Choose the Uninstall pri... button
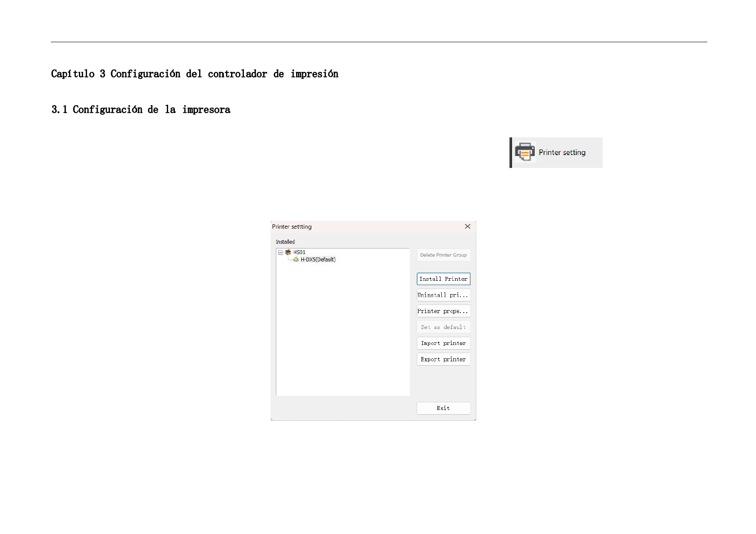The width and height of the screenshot is (756, 534). (443, 295)
